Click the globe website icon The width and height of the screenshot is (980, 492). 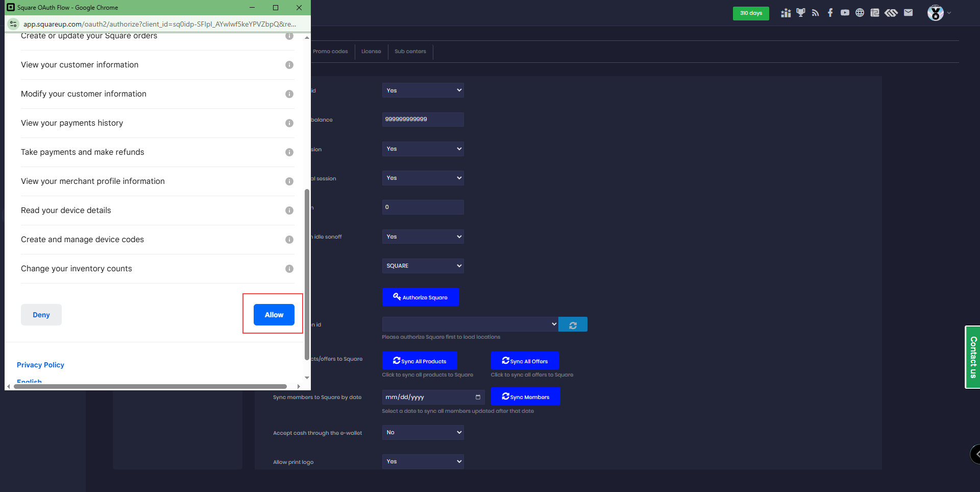point(860,13)
